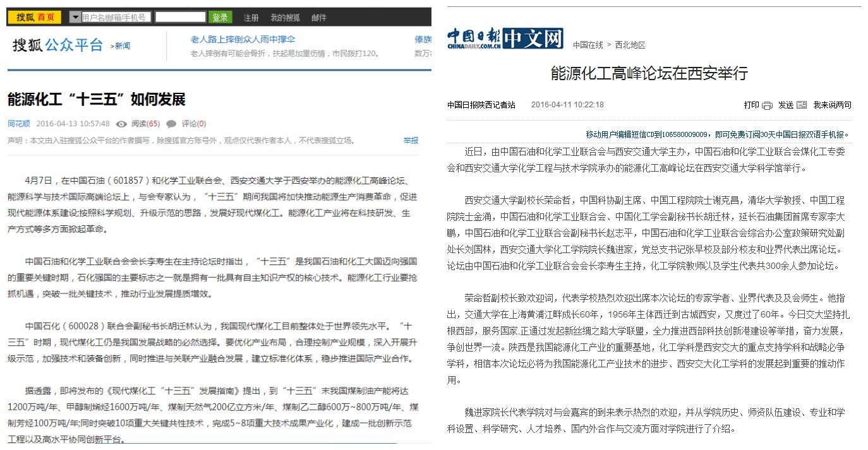Click the printer icon beside 打印
This screenshot has width=868, height=450.
tap(767, 105)
